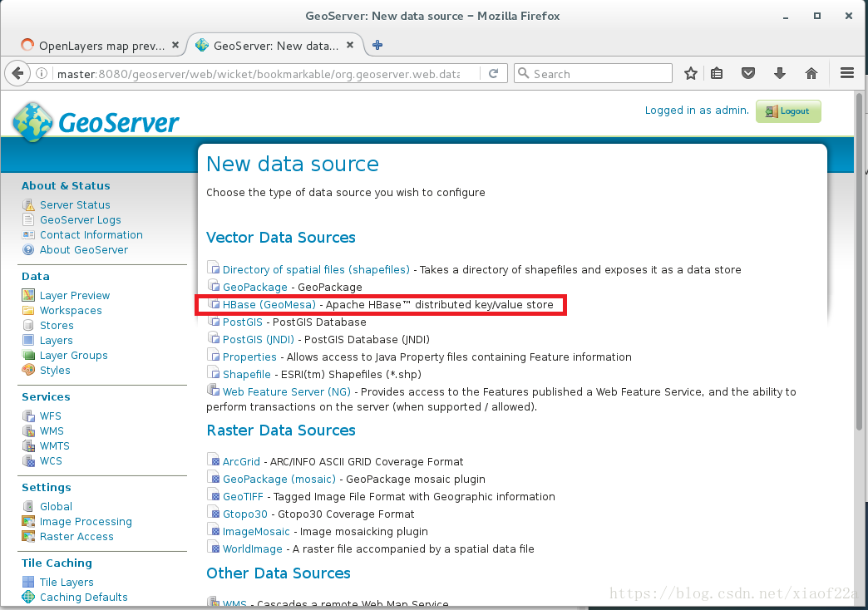
Task: Choose the WorldImage raster source
Action: click(x=253, y=549)
